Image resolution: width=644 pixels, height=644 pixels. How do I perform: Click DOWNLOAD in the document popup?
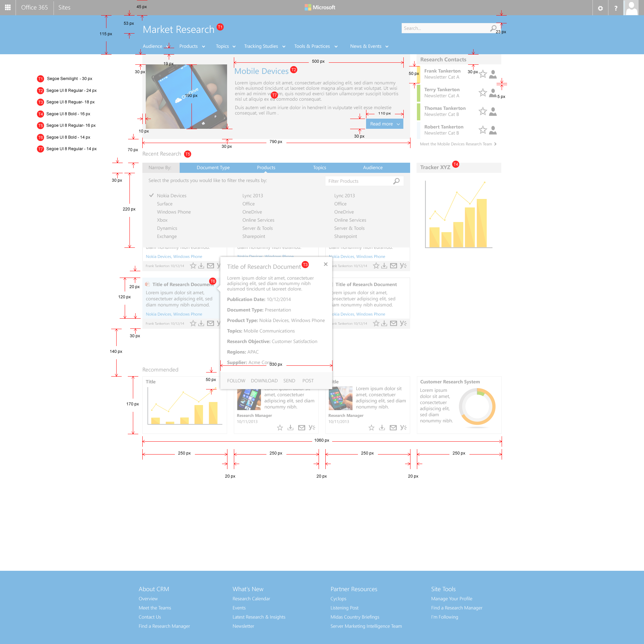(x=264, y=381)
